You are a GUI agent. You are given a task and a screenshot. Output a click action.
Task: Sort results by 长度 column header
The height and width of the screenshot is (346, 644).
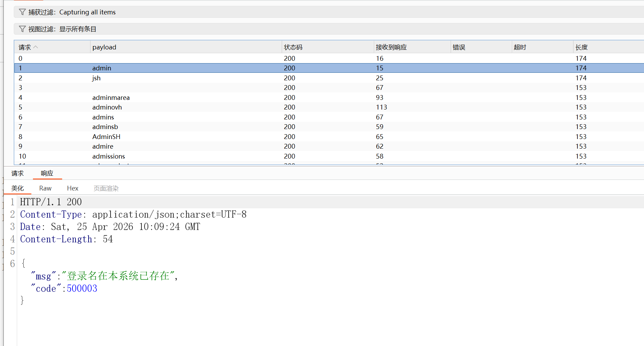click(608, 47)
